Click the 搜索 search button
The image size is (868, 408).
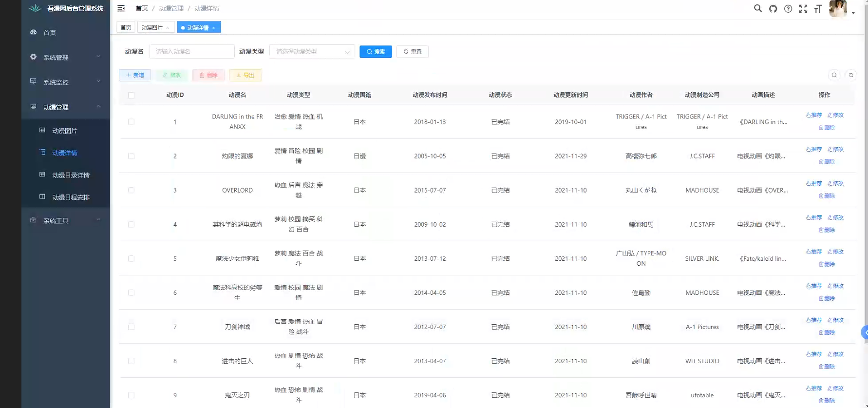click(376, 51)
